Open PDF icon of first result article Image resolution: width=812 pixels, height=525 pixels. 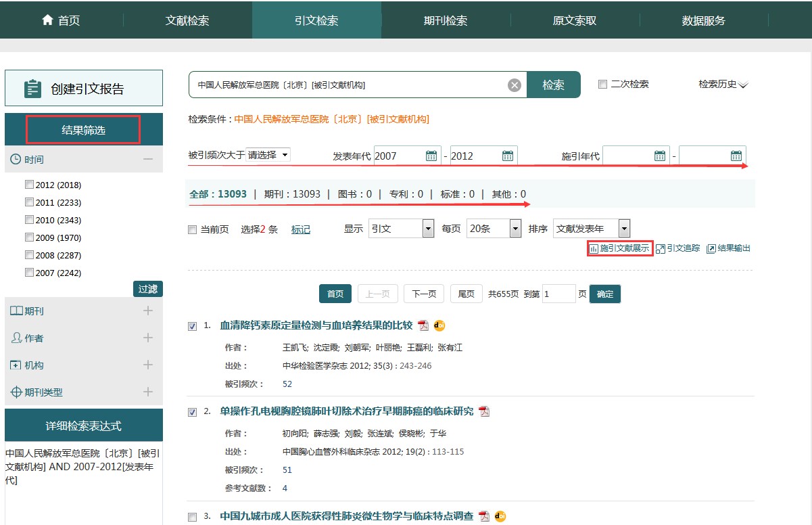click(x=423, y=325)
